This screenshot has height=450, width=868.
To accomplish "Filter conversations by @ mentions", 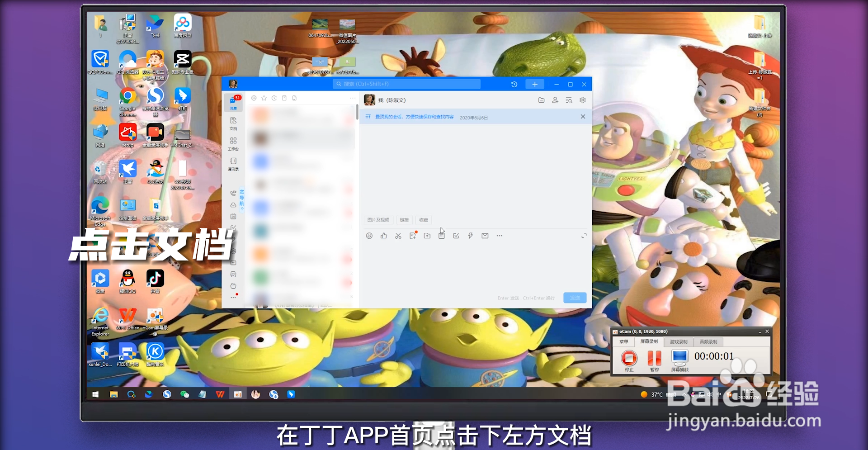I will [x=254, y=98].
